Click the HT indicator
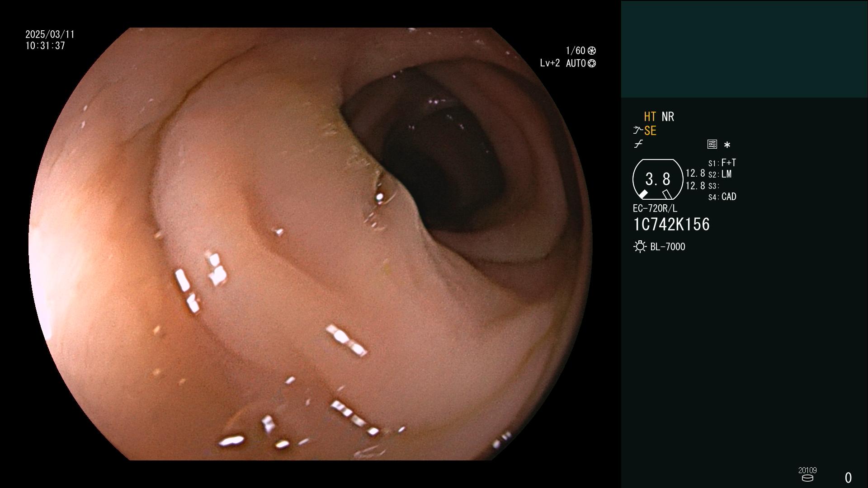 [650, 117]
